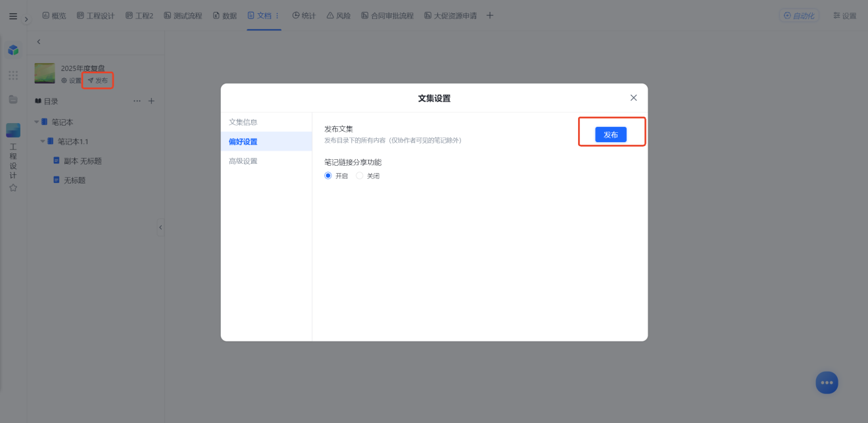Select the 关闭 radio button
Viewport: 868px width, 423px height.
[359, 176]
